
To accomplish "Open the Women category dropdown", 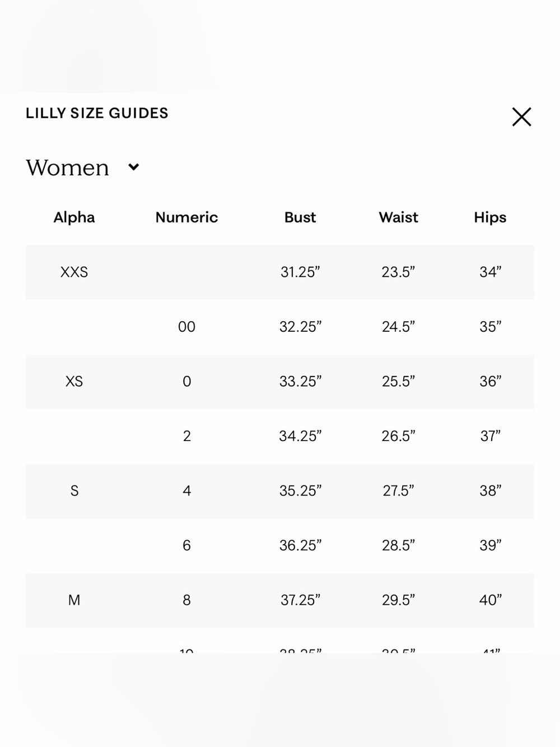I will tap(82, 168).
